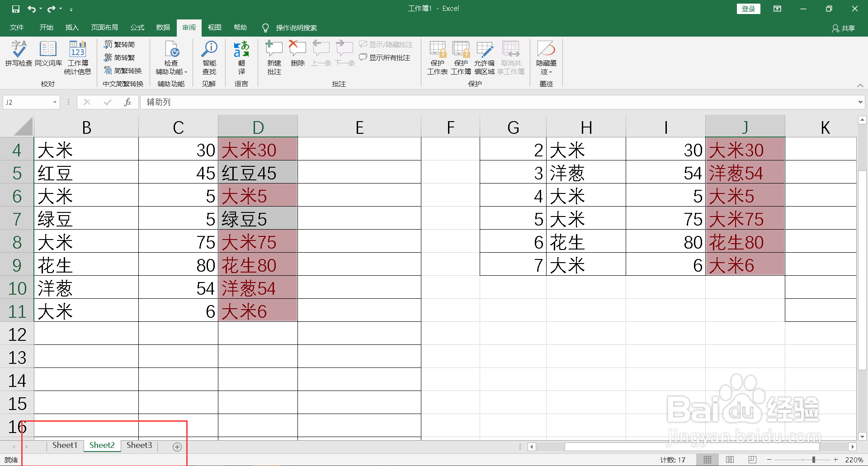Switch to the Sheet3 worksheet tab

(139, 445)
